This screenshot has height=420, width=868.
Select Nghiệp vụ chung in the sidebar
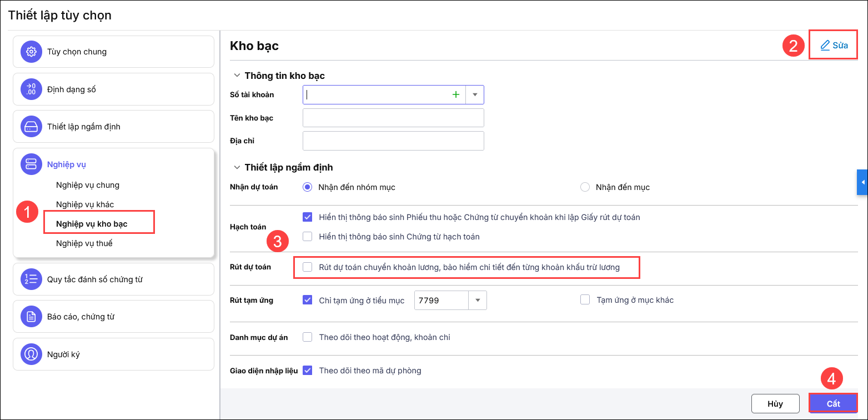pos(88,185)
